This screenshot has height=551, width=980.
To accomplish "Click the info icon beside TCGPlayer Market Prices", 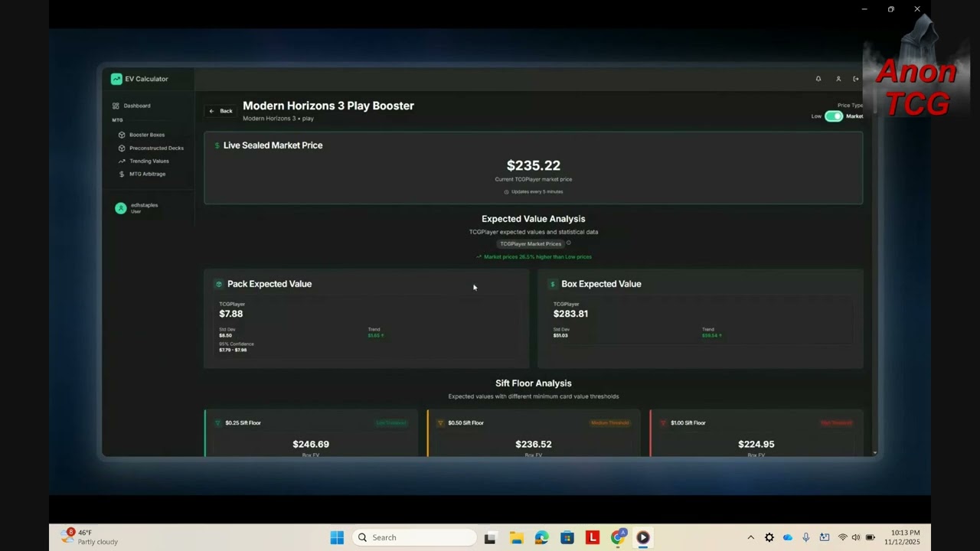I will tap(569, 243).
